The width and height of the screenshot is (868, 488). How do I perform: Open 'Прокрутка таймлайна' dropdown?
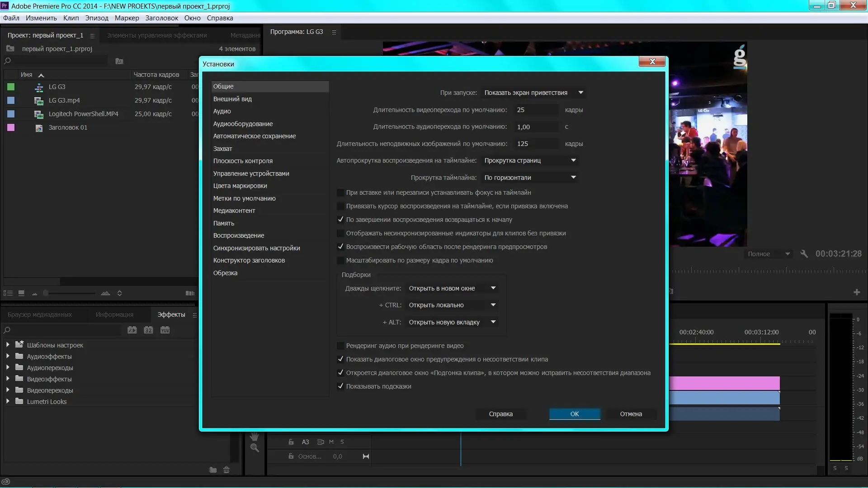[x=530, y=178]
